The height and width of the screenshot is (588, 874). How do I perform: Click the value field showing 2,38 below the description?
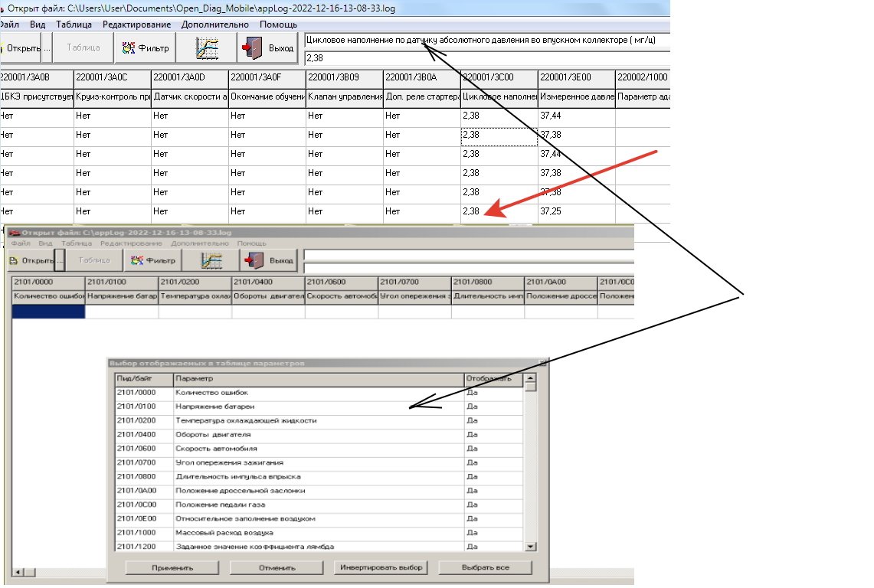pos(487,58)
